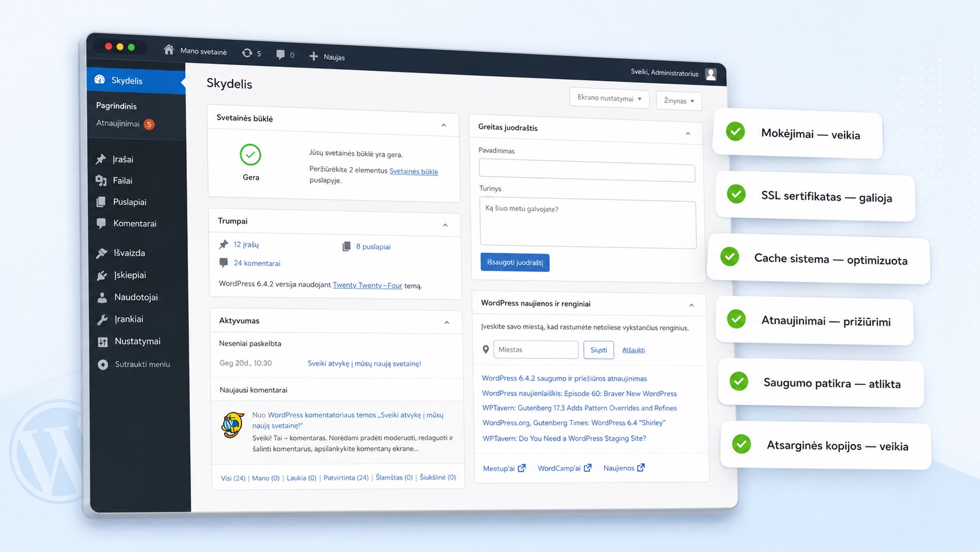Collapse the WordPress naujienos ir renginiai panel
Image resolution: width=980 pixels, height=552 pixels.
[x=692, y=305]
